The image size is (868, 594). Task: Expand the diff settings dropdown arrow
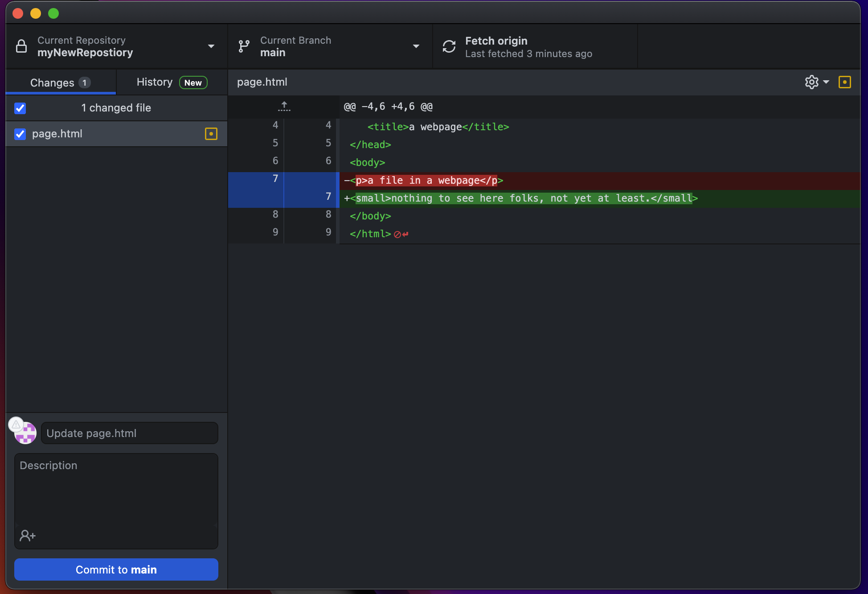(826, 82)
